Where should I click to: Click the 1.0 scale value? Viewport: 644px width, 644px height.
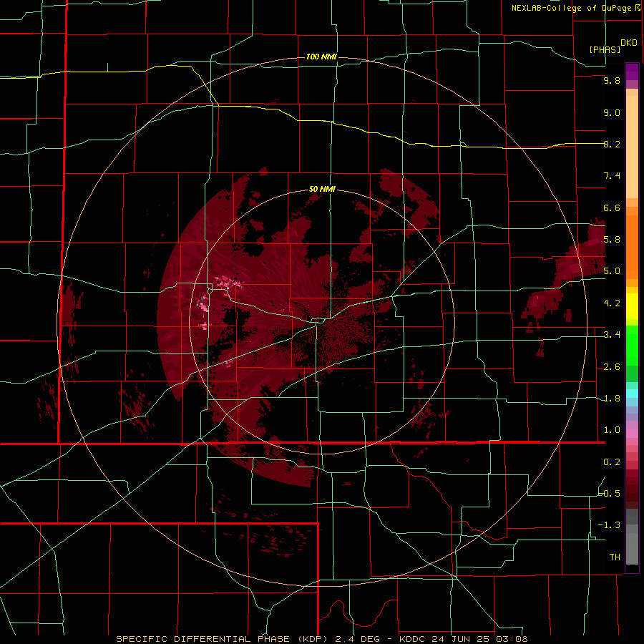point(612,430)
